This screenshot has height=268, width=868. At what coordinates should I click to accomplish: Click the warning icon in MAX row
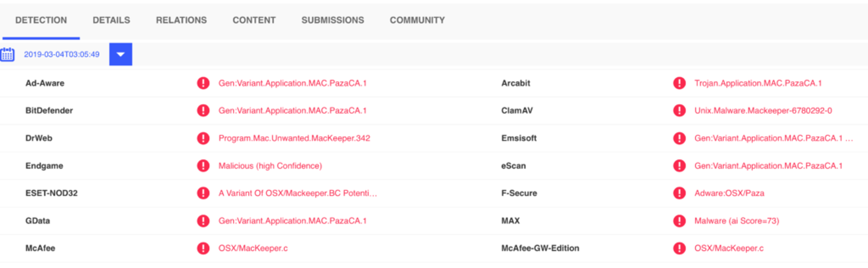click(x=679, y=221)
